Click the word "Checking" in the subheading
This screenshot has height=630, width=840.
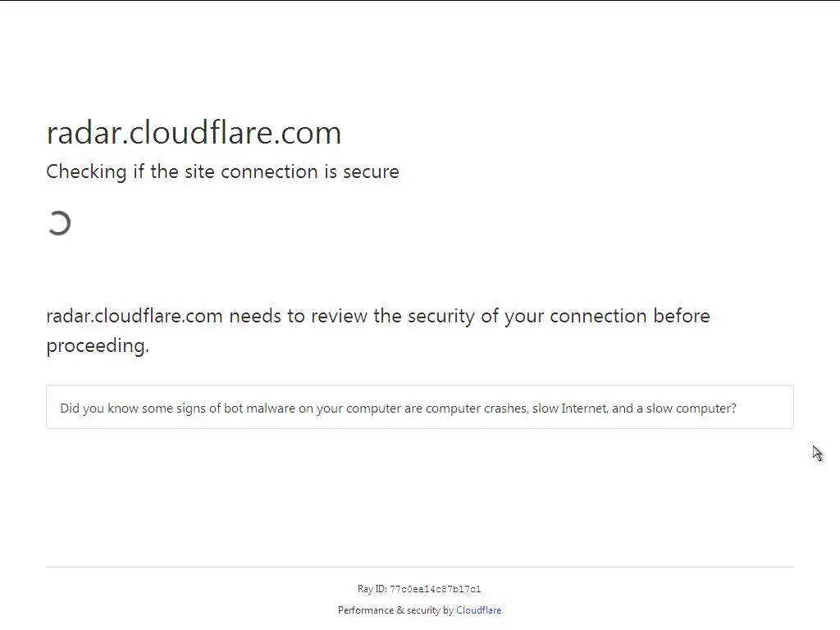86,171
